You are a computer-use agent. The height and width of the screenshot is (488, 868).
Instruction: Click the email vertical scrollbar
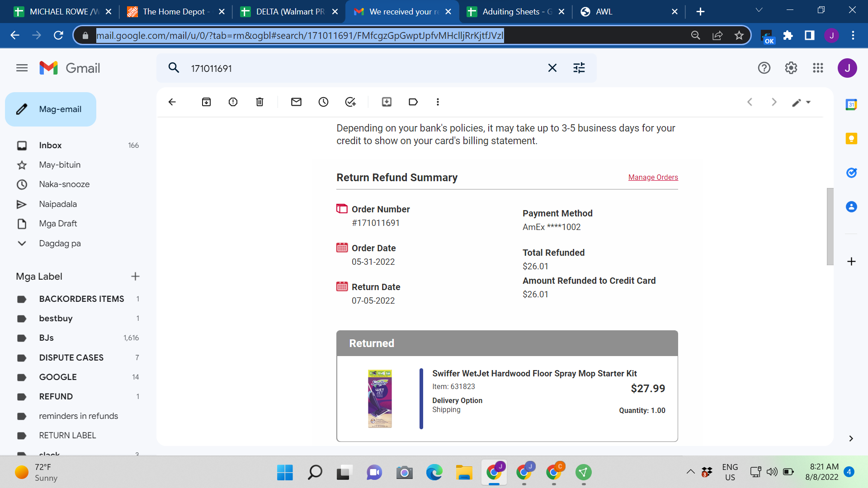830,226
